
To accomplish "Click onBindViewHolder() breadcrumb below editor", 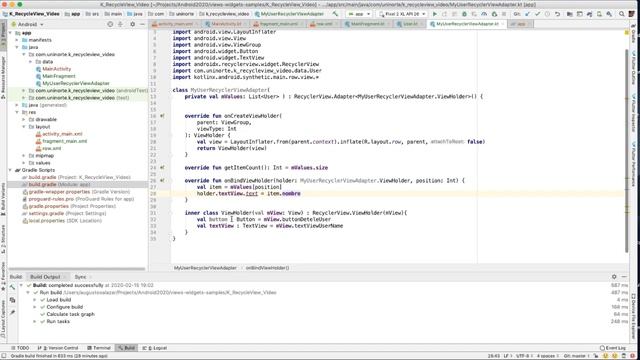I will click(267, 268).
